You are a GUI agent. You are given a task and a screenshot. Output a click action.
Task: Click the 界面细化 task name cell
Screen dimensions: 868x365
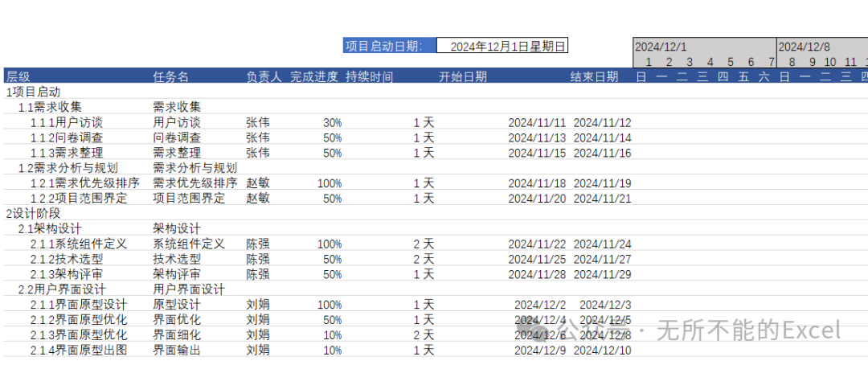coord(177,334)
